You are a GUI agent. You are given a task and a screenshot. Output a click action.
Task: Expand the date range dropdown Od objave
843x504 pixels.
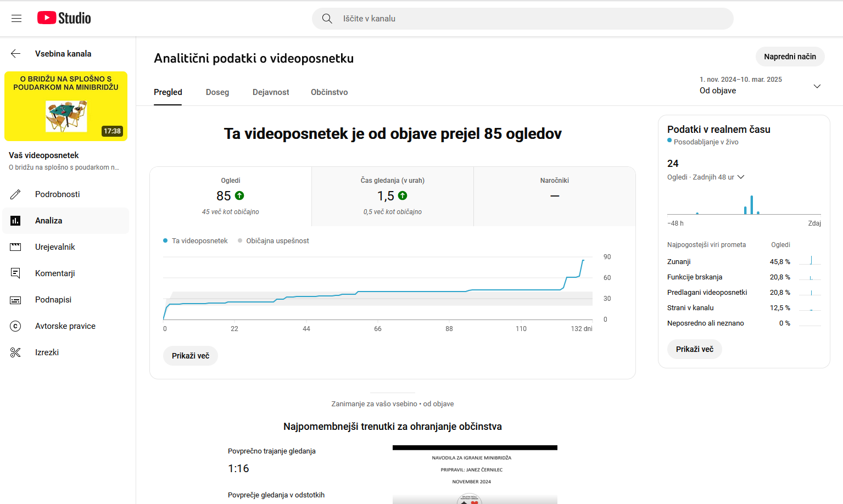[x=817, y=86]
